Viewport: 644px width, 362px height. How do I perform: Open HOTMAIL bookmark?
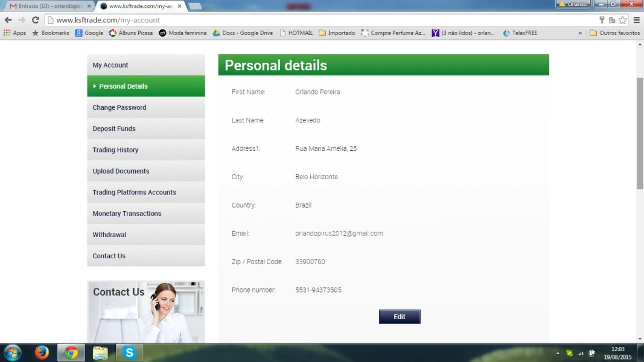(x=296, y=33)
